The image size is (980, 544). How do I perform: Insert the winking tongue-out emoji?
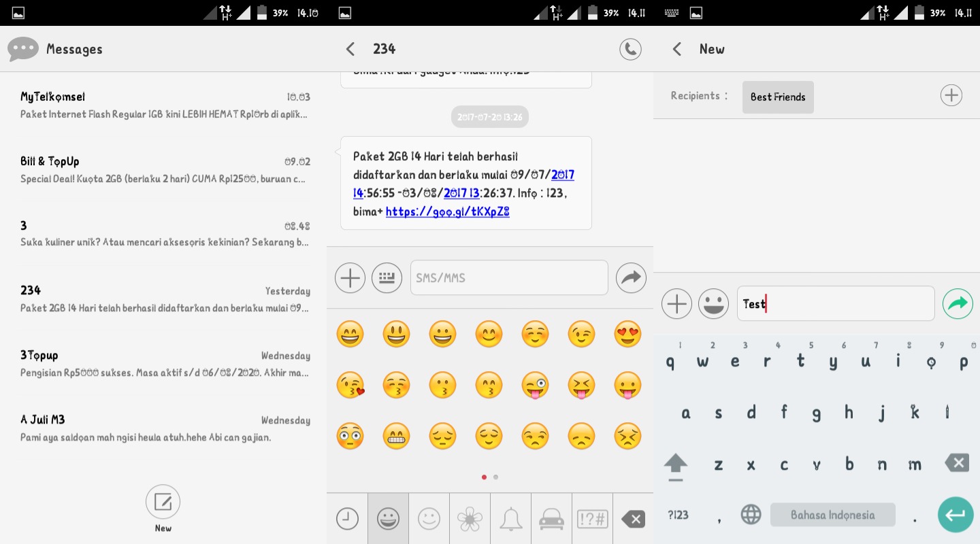[x=535, y=386]
